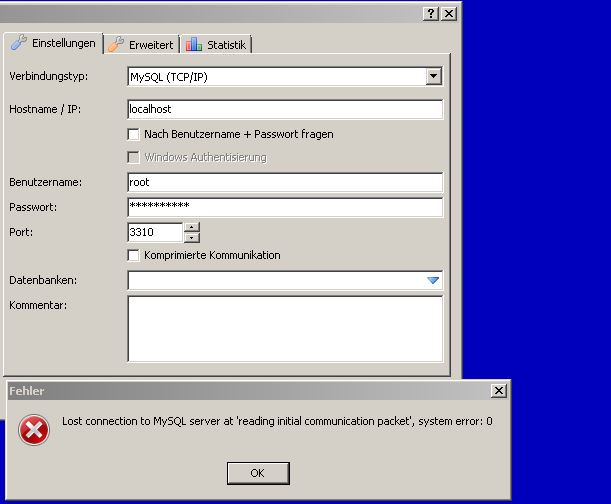Click the Lost connection error message text

coord(277,421)
